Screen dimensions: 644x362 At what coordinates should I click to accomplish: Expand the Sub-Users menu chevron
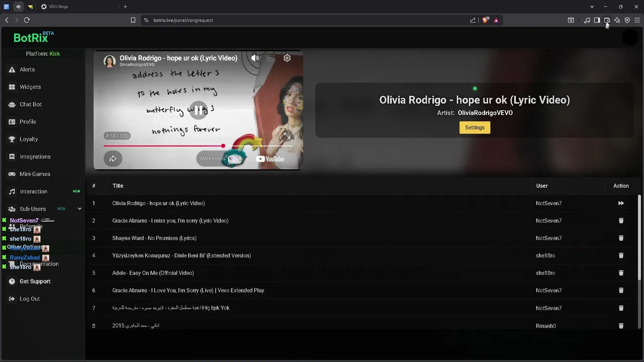click(79, 209)
